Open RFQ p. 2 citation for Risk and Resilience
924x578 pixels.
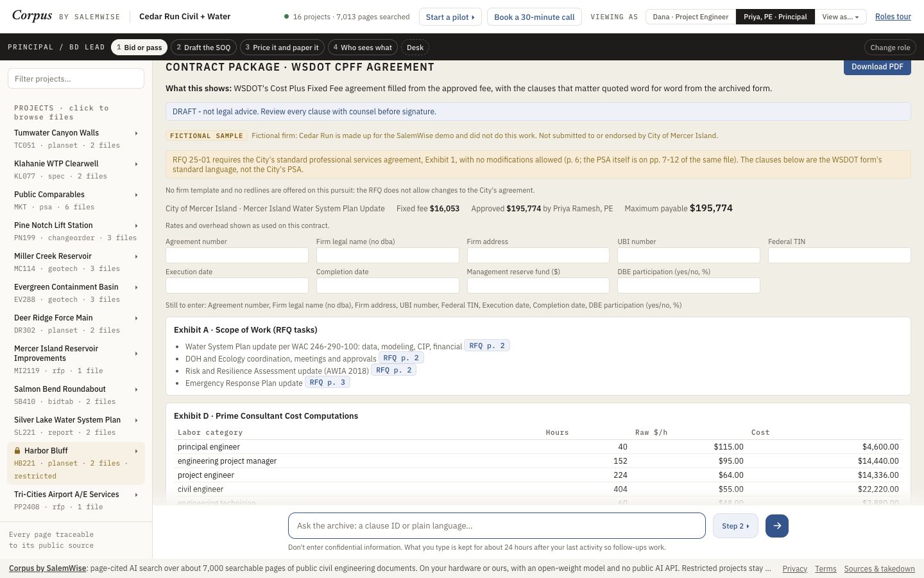click(x=394, y=371)
